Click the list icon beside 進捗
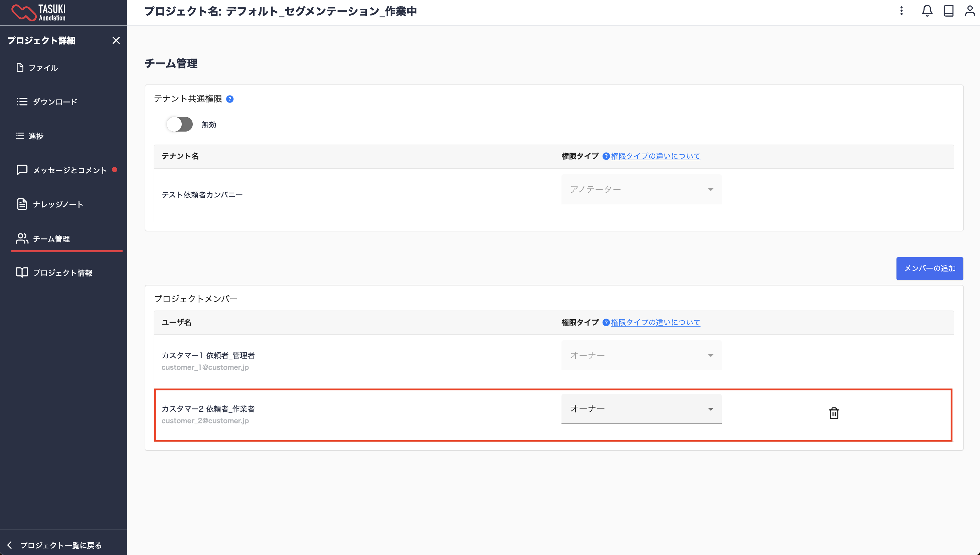 tap(20, 136)
